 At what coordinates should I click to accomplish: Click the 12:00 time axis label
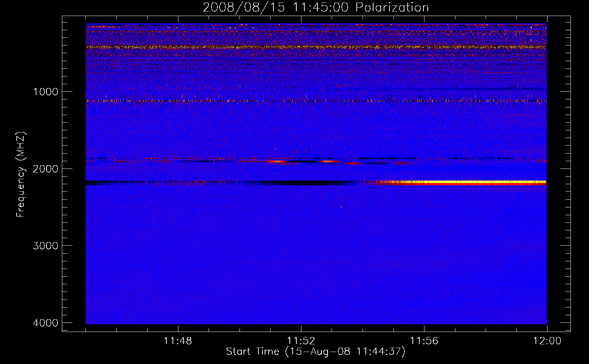(547, 341)
